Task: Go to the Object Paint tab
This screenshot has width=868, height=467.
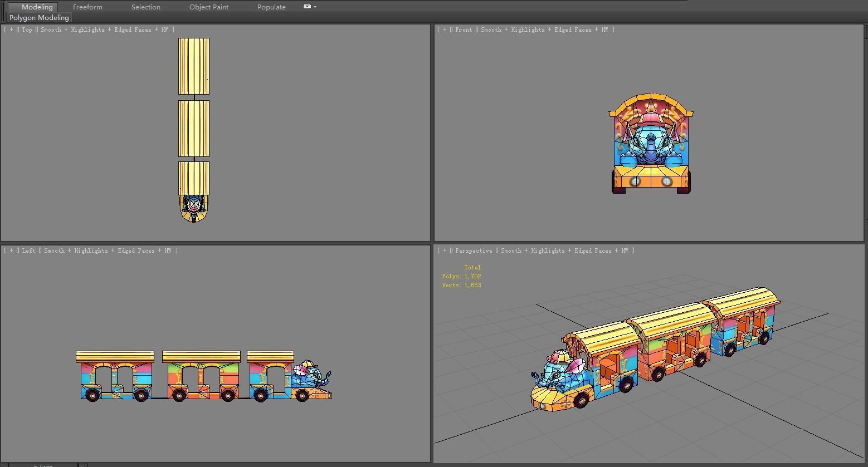Action: 209,7
